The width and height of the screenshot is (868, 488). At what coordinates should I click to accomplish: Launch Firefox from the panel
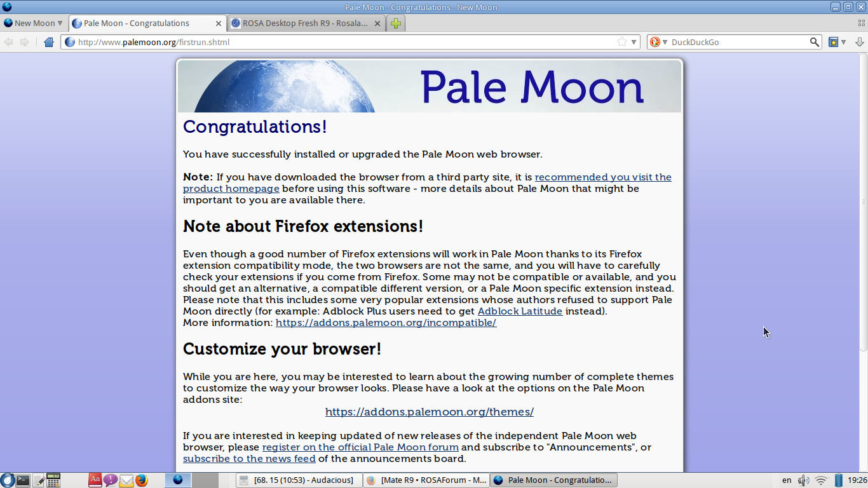(x=141, y=480)
